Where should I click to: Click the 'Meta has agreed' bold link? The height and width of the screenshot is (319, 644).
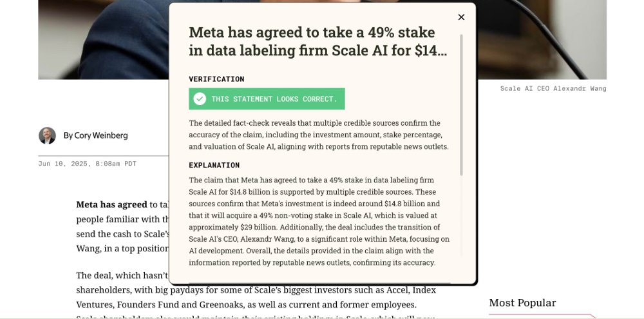coord(111,204)
